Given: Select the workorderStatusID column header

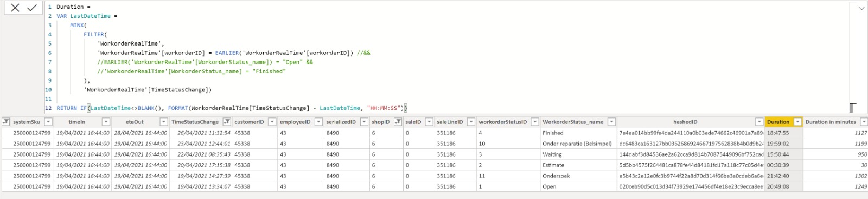Looking at the screenshot, I should (x=503, y=122).
